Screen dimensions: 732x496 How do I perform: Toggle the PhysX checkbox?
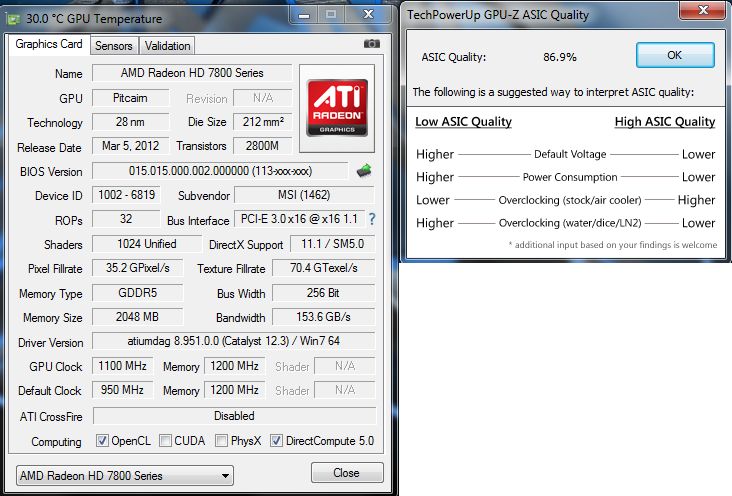pos(222,440)
